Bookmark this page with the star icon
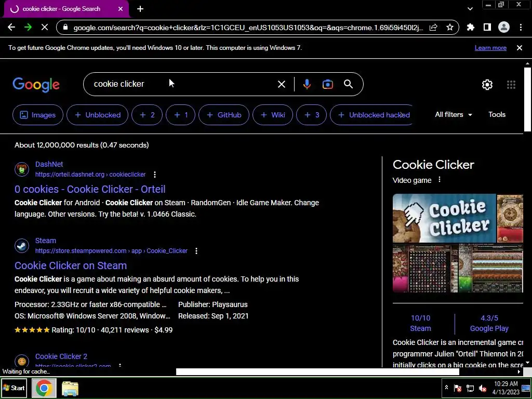532x399 pixels. click(450, 28)
